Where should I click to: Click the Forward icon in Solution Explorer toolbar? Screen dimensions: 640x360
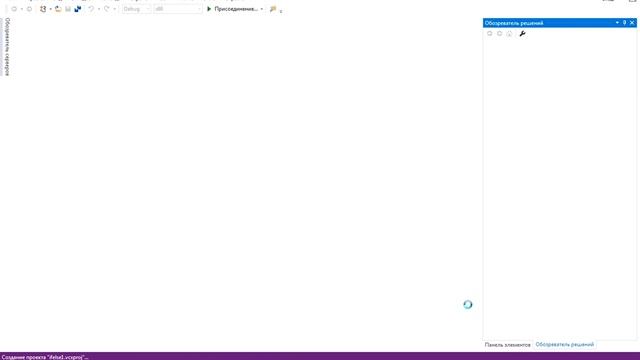coord(500,34)
